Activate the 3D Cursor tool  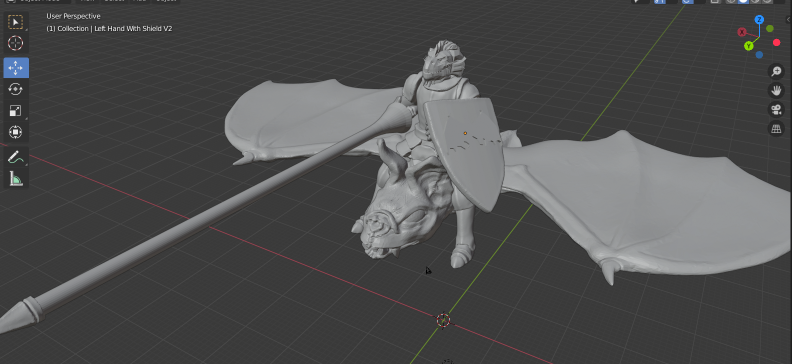click(16, 43)
